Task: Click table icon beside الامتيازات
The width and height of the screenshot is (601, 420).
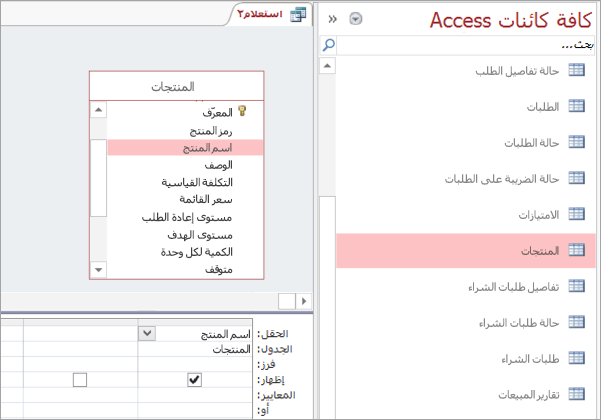Action: coord(576,214)
